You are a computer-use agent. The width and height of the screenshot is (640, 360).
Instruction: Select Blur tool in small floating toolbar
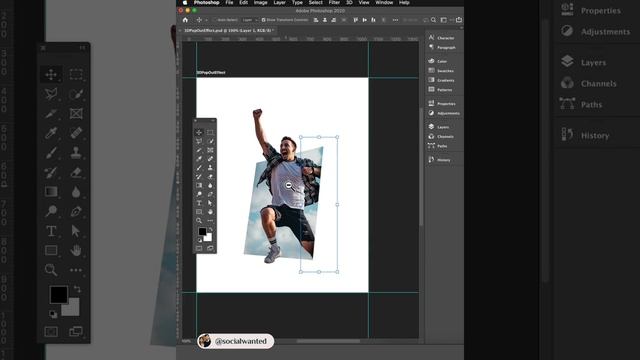point(210,185)
